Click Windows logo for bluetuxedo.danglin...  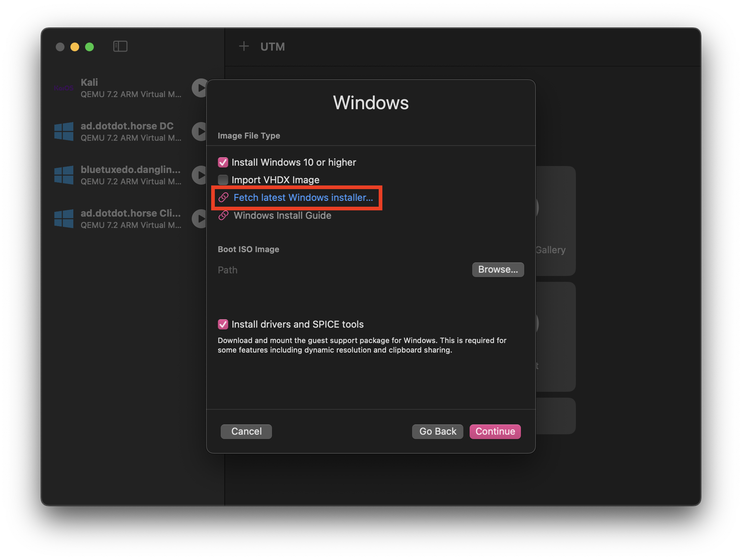coord(63,175)
